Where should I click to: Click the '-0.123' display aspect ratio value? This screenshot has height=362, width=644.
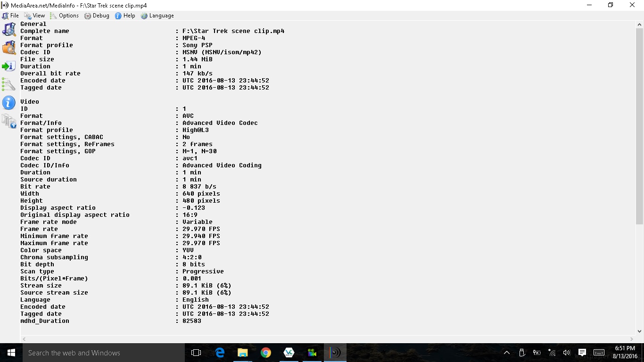(194, 208)
